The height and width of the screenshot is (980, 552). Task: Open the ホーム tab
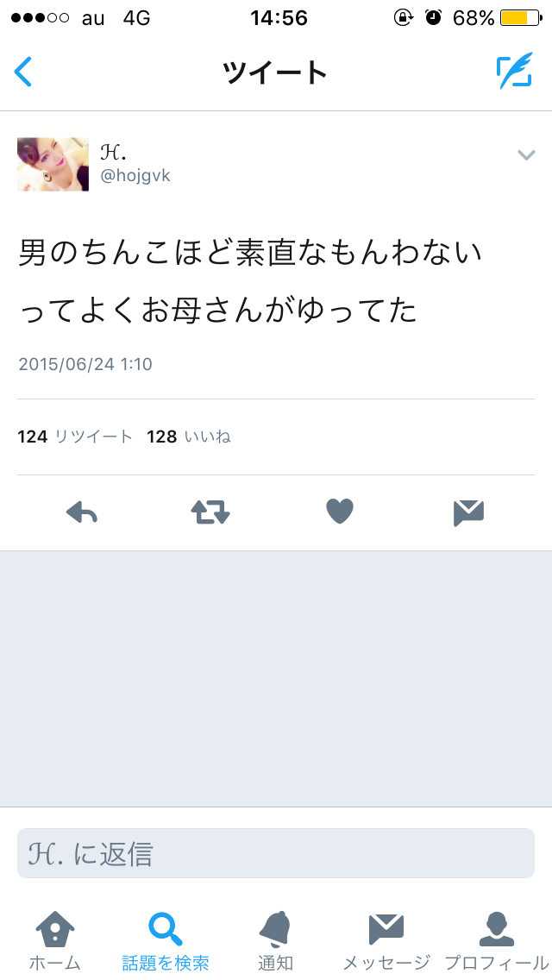[55, 940]
